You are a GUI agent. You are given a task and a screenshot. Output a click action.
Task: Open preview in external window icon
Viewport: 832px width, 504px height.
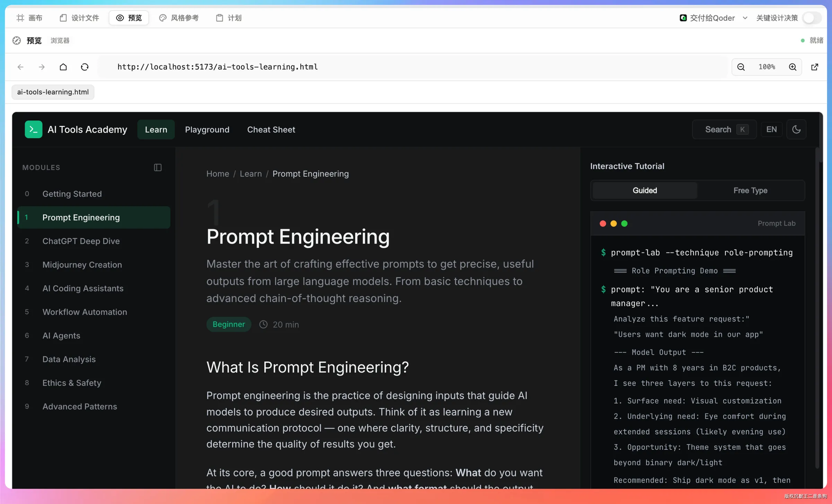tap(815, 67)
